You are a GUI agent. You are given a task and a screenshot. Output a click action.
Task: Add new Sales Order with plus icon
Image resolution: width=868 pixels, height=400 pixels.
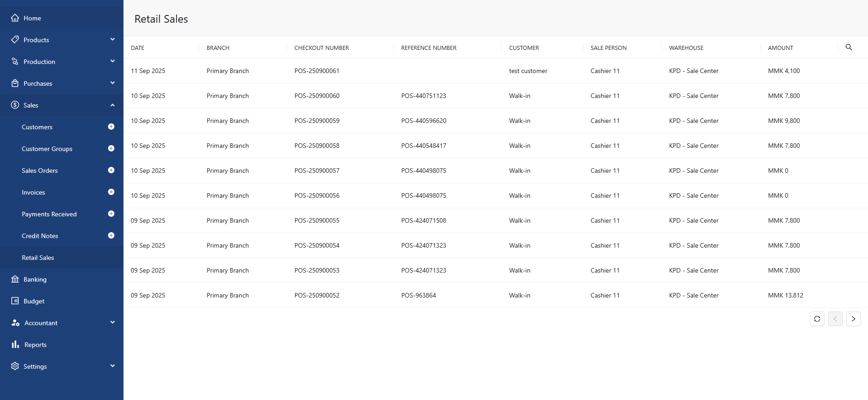point(111,171)
